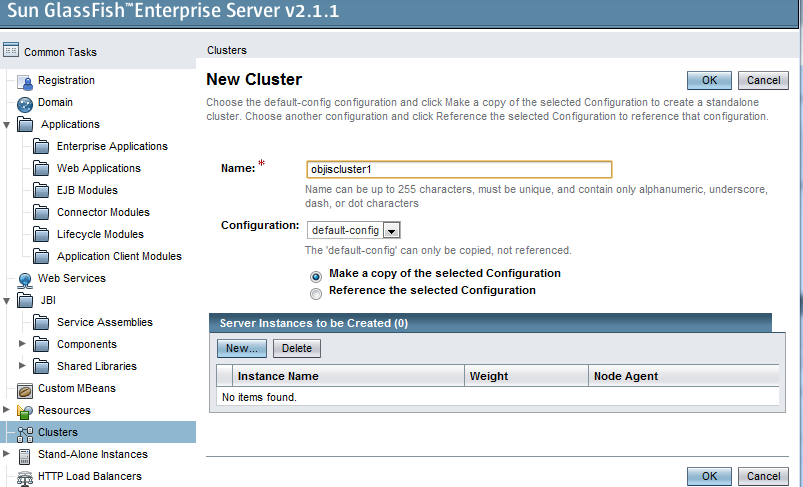Click the Enterprise Applications folder icon
803x487 pixels.
41,147
